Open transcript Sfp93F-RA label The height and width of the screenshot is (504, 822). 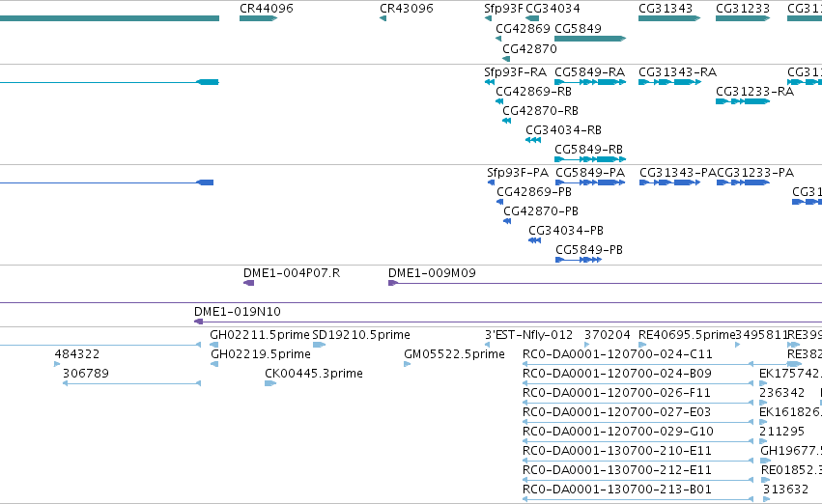pos(516,71)
